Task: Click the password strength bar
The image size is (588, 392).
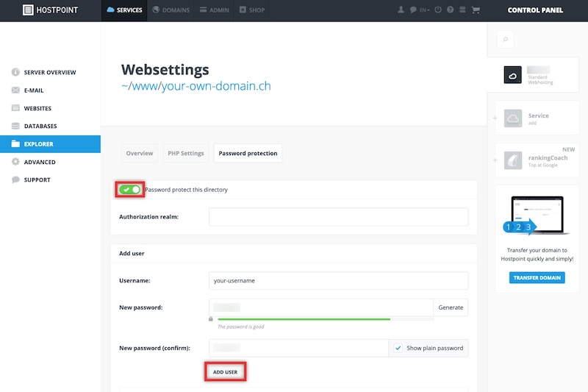Action: point(326,319)
